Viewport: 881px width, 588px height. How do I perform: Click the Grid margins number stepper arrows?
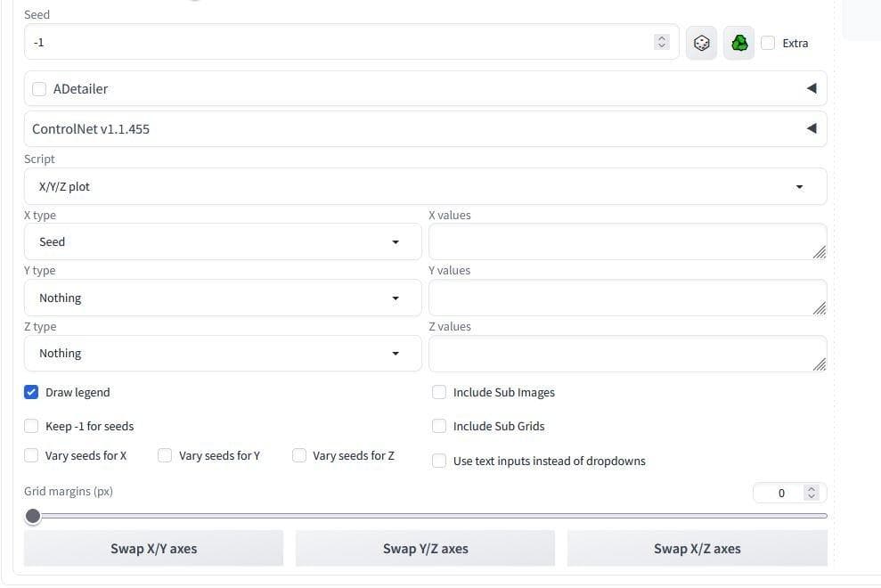811,493
